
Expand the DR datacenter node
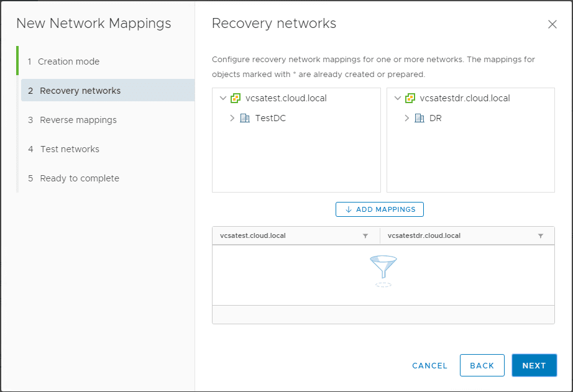[x=407, y=118]
